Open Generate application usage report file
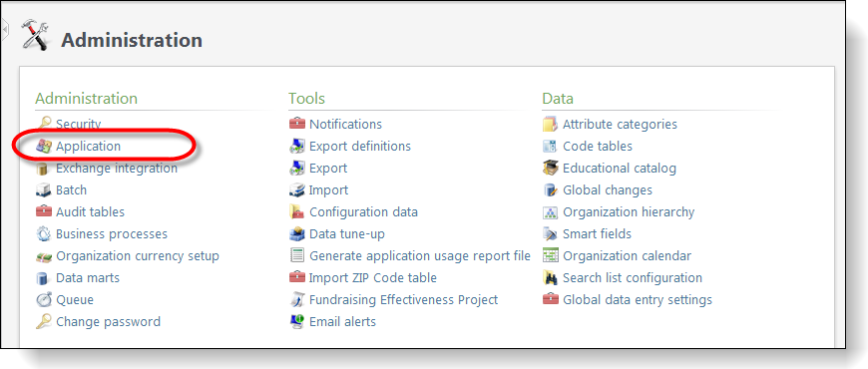This screenshot has width=868, height=369. (420, 255)
